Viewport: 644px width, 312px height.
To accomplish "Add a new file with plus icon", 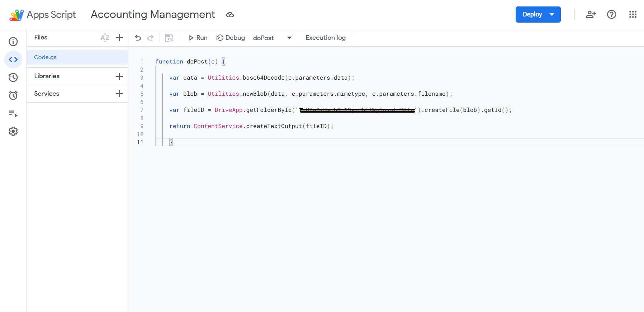I will 119,38.
